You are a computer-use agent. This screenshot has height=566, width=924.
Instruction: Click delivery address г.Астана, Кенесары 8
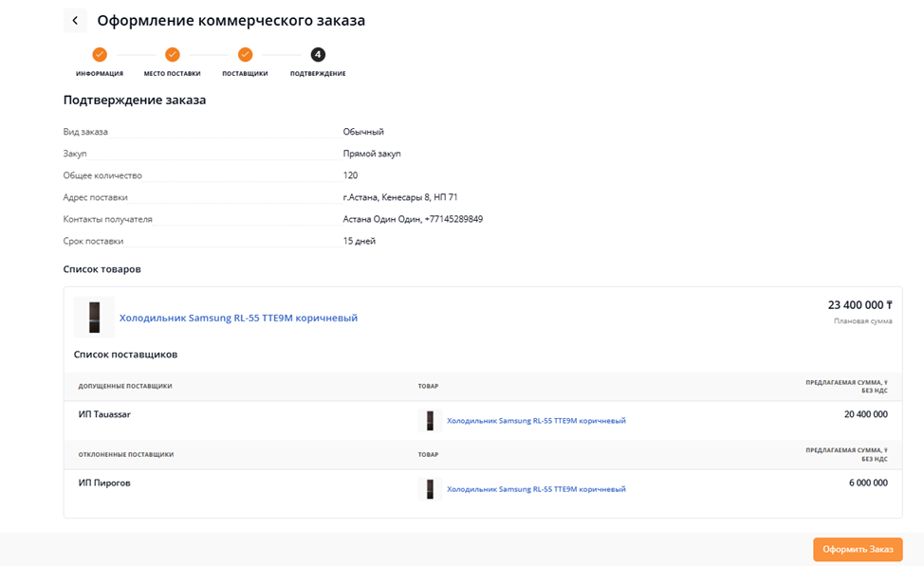[400, 197]
